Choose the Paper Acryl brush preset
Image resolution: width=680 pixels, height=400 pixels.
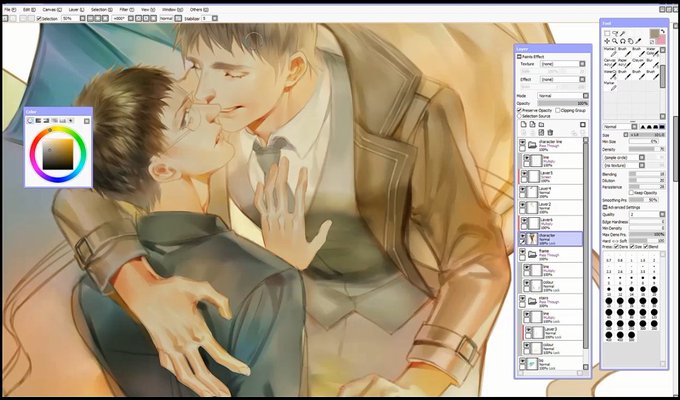pos(624,63)
